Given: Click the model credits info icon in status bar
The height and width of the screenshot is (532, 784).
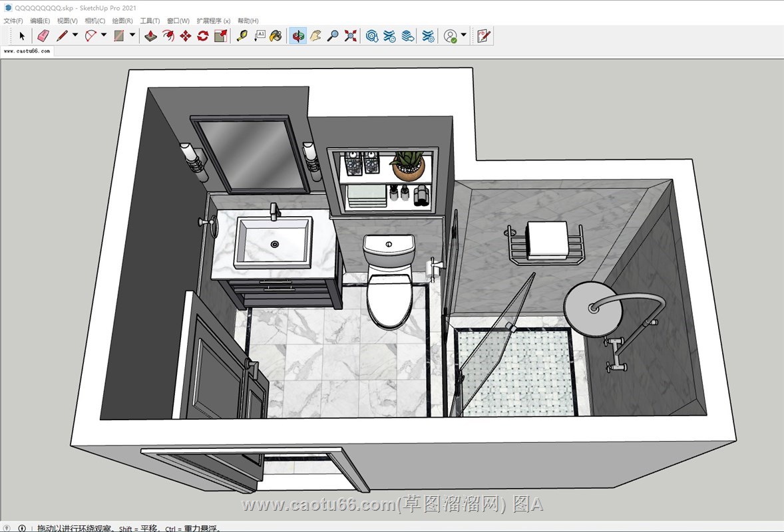Looking at the screenshot, I should click(x=21, y=528).
